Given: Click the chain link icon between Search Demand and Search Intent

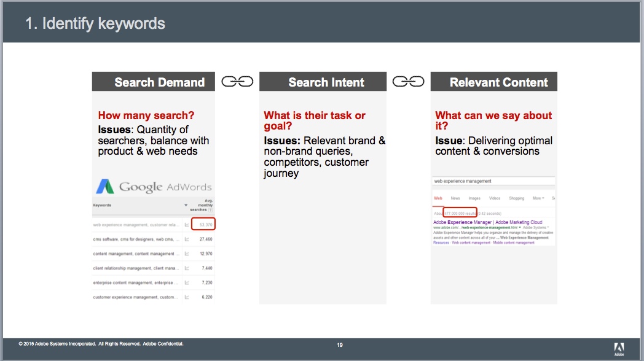Looking at the screenshot, I should coord(238,80).
